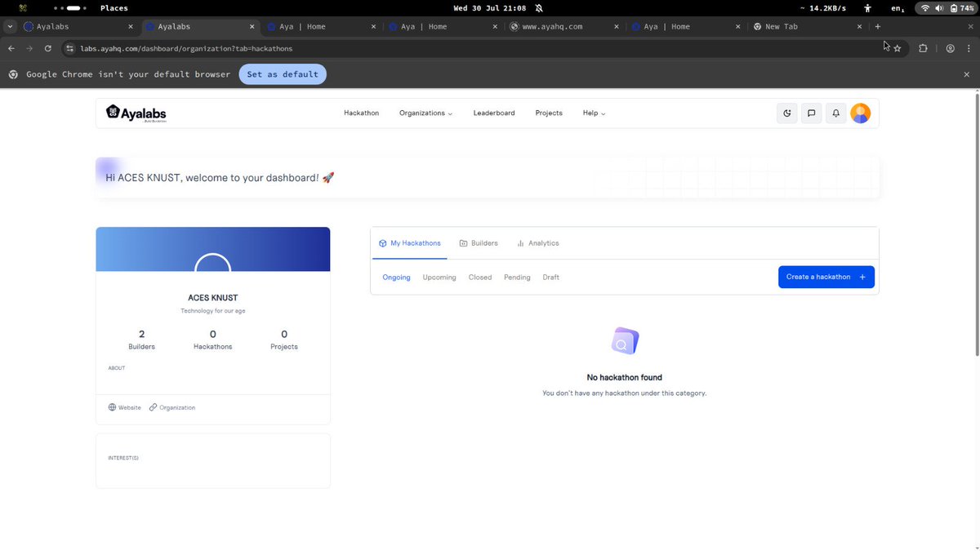Dismiss the default browser infobar
The height and width of the screenshot is (551, 980).
(967, 74)
